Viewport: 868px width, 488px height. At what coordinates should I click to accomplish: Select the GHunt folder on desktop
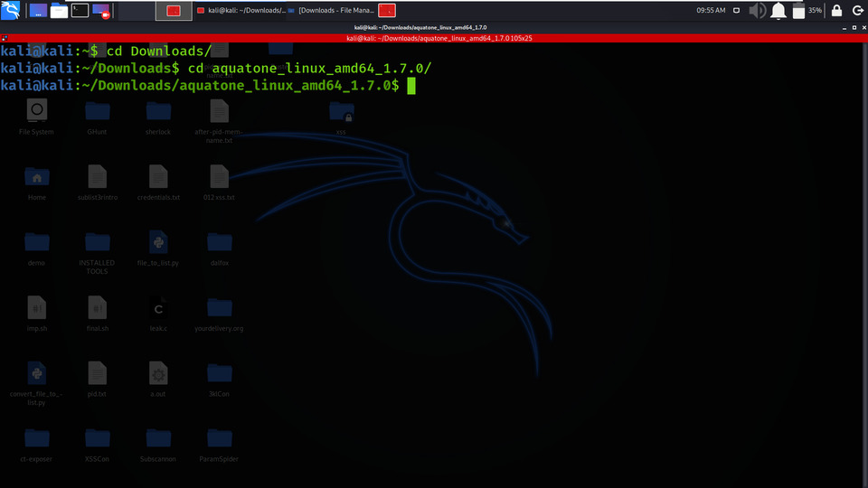(98, 117)
